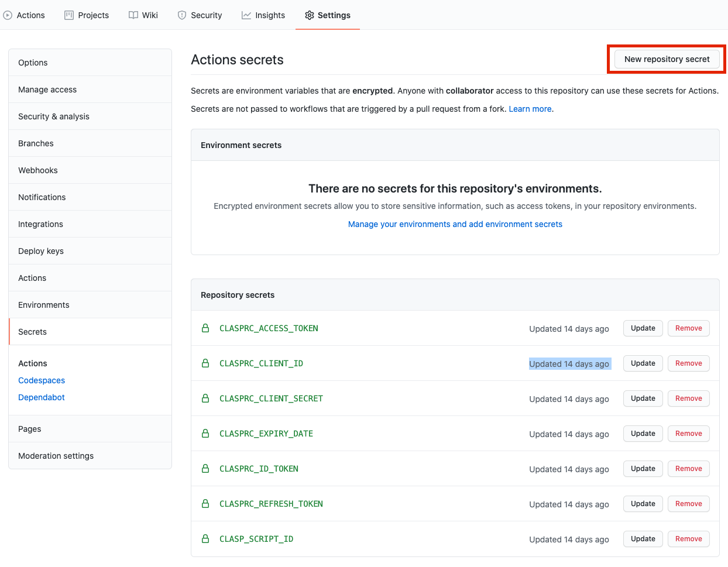Select Webhooks in the settings sidebar
728x567 pixels.
click(37, 170)
